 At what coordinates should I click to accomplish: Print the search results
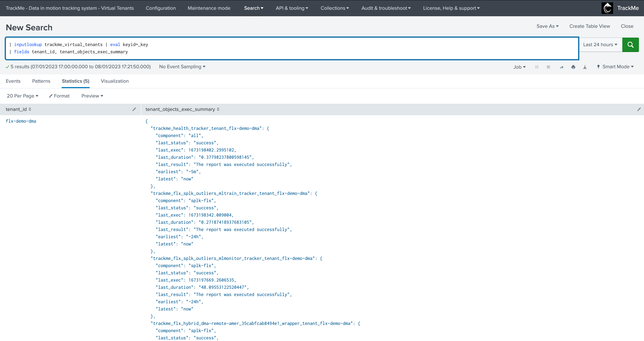click(x=573, y=67)
